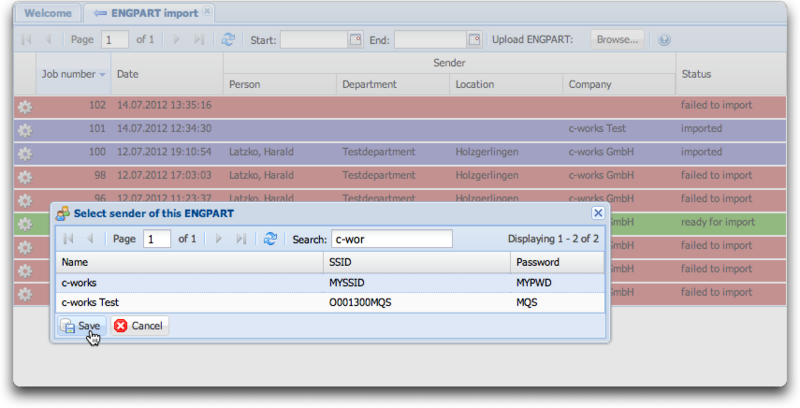Sort dialog list by Name column

click(x=188, y=261)
